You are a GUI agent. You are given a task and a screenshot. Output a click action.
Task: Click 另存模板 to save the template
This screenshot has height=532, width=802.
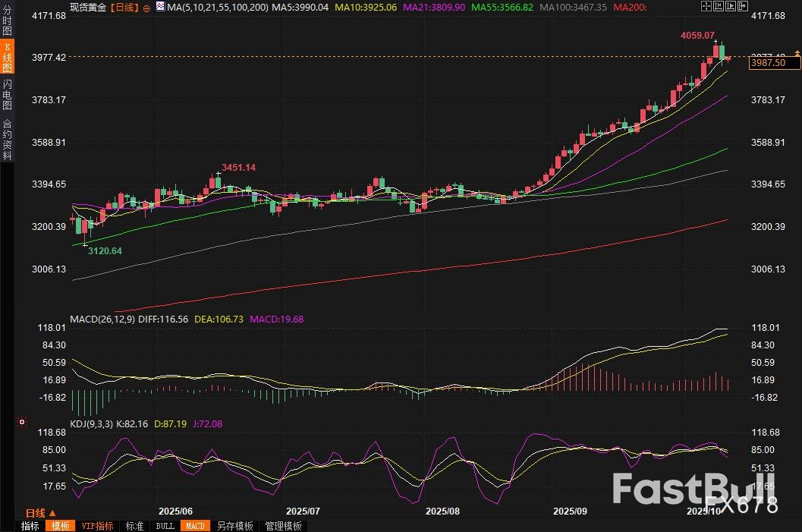[234, 526]
